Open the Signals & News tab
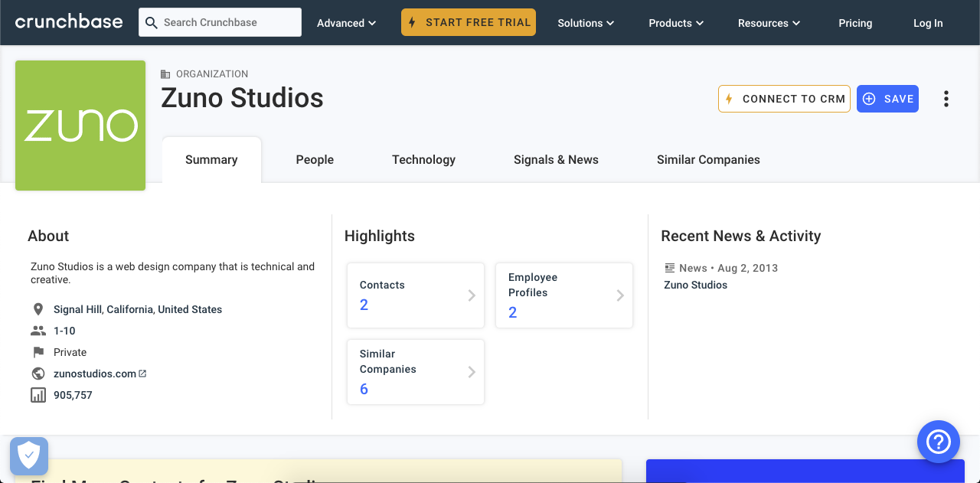The image size is (980, 483). pyautogui.click(x=556, y=159)
